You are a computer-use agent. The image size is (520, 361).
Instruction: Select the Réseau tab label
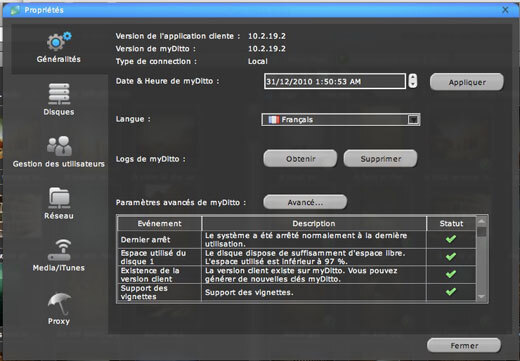click(59, 216)
